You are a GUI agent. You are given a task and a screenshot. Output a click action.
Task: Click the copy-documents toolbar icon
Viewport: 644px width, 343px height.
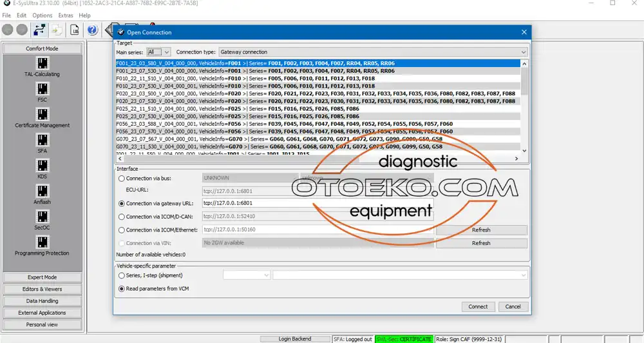[x=57, y=30]
